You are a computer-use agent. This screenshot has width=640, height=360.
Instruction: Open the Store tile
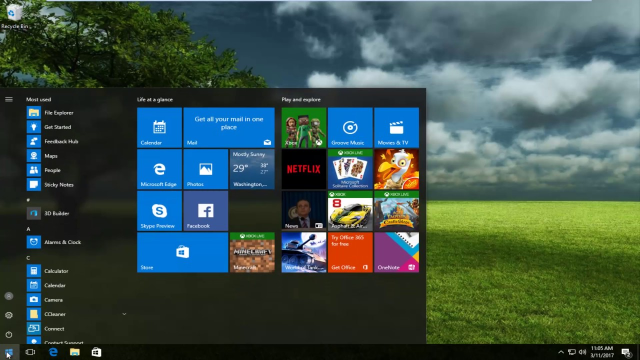tap(182, 252)
